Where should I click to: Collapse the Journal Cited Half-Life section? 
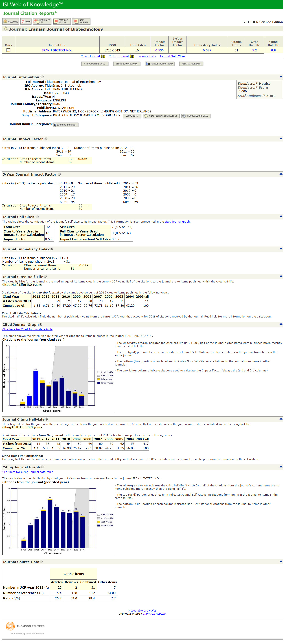(281, 276)
